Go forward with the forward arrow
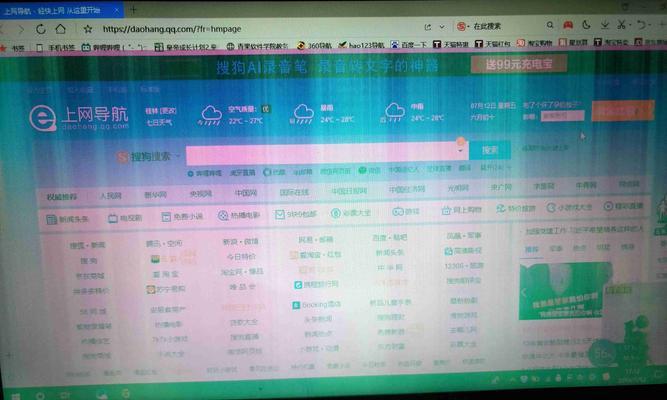The image size is (667, 400). click(20, 29)
